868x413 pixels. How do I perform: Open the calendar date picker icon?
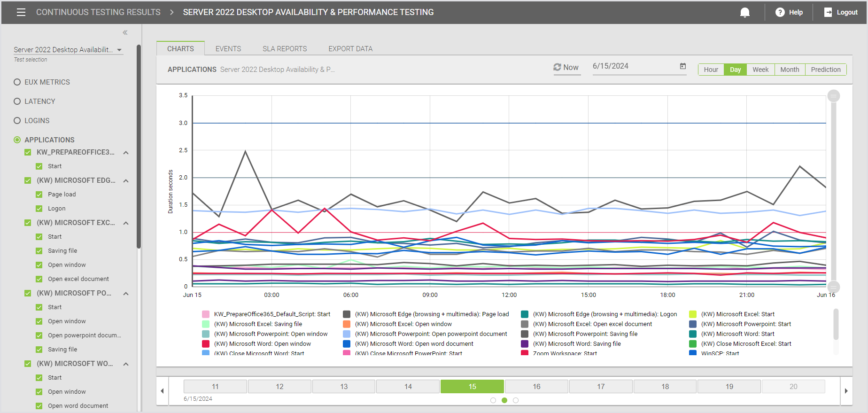point(683,66)
